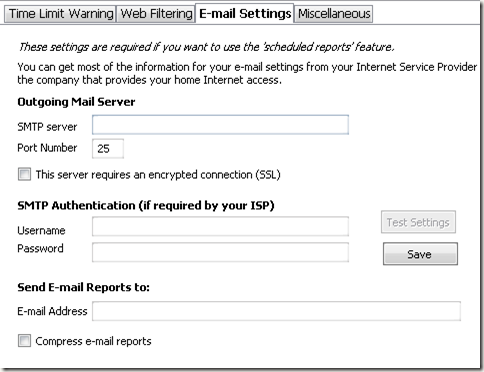Click the Test Settings button
Image resolution: width=484 pixels, height=372 pixels.
[x=418, y=222]
